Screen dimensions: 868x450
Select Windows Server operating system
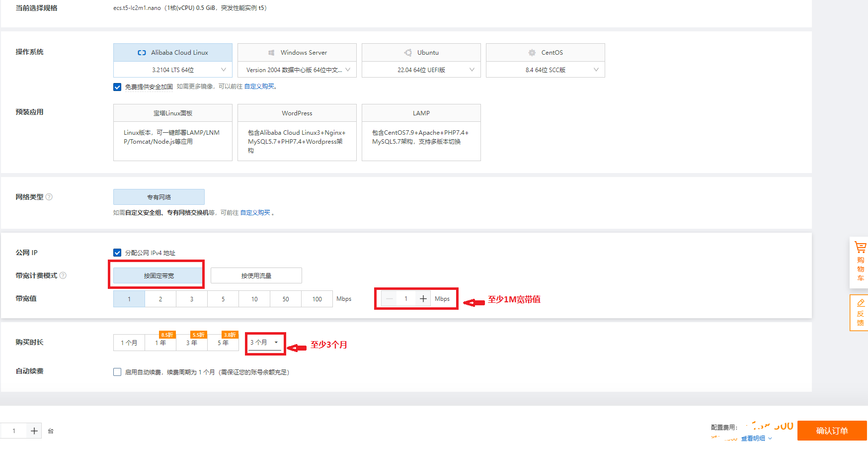pyautogui.click(x=297, y=52)
